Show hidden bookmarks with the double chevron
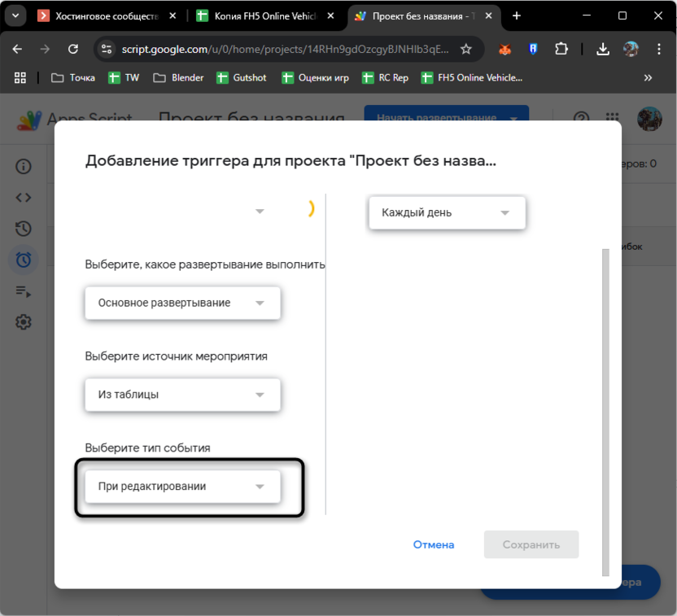Viewport: 677px width, 616px height. pos(648,77)
